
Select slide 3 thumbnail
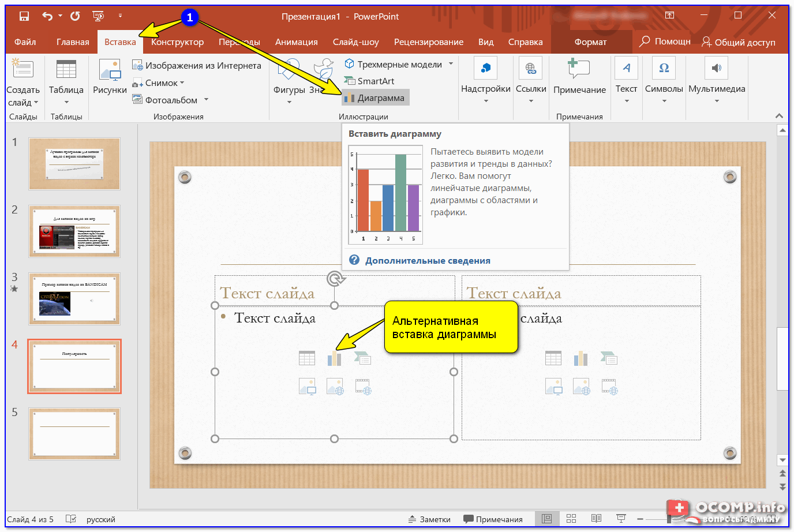[74, 299]
